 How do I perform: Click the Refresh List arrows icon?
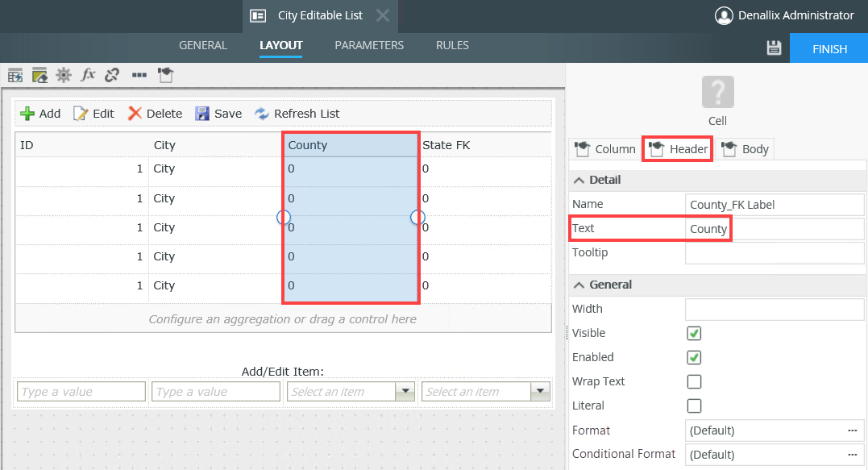click(261, 114)
